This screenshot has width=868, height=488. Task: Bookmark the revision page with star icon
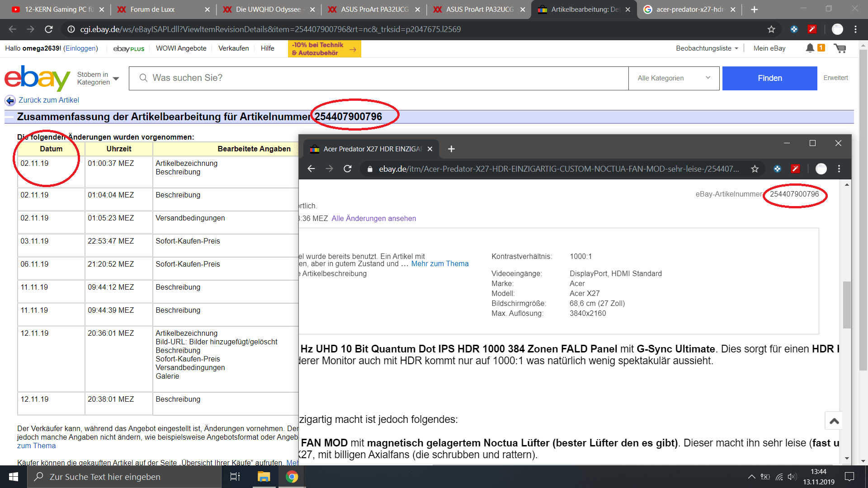coord(771,29)
